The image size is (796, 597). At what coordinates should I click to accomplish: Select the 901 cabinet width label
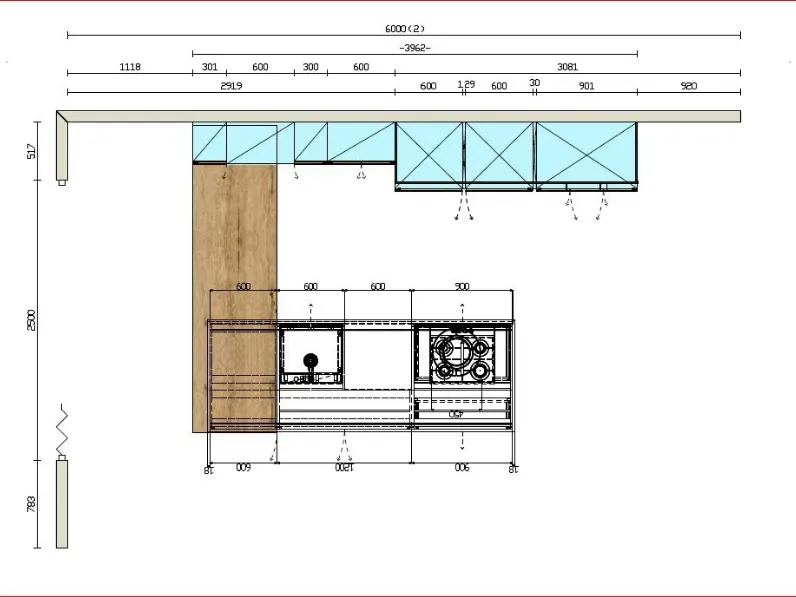[586, 86]
